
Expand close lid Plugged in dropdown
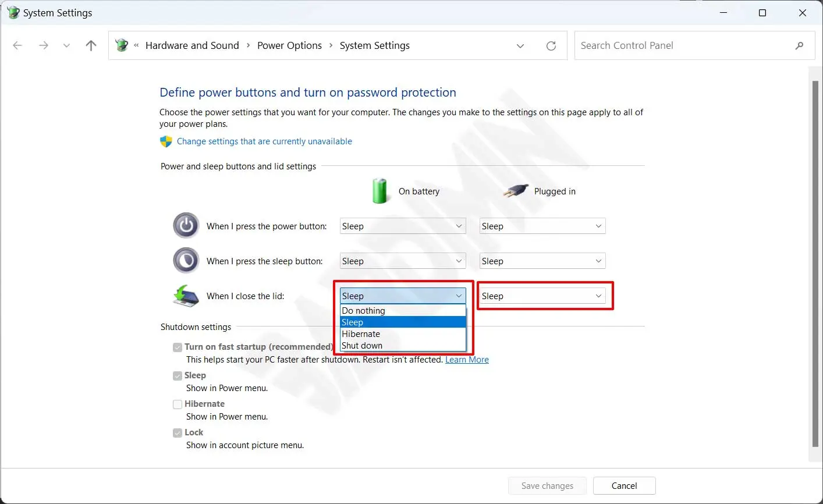[x=542, y=296]
